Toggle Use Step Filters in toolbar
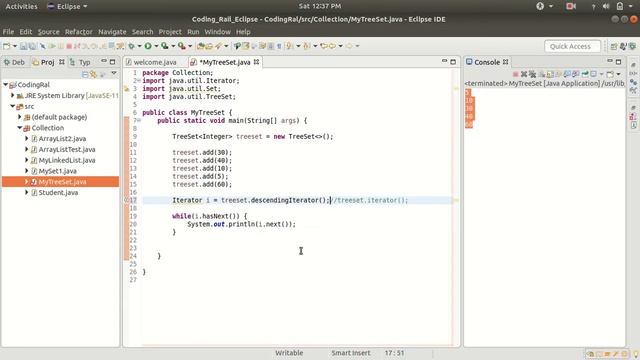The height and width of the screenshot is (360, 640). (120, 46)
